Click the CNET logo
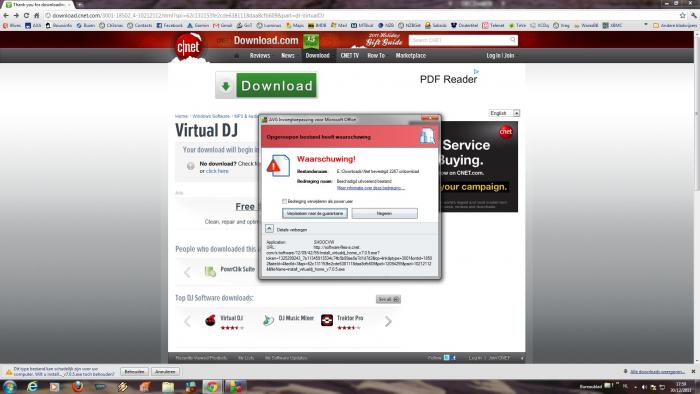Viewport: 700px width, 394px height. (188, 47)
